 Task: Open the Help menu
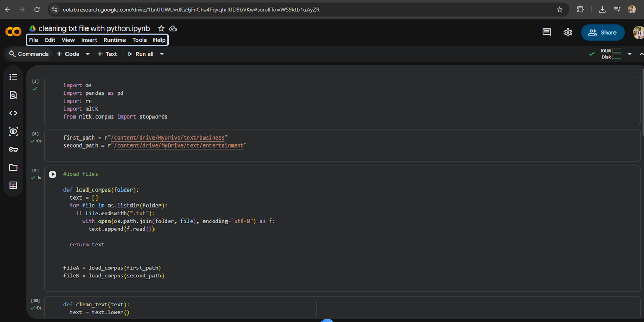tap(159, 40)
